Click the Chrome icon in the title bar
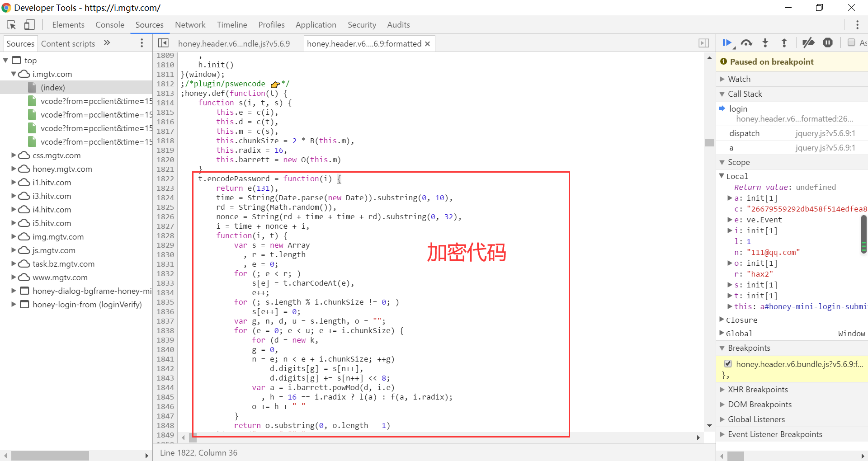The width and height of the screenshot is (868, 461). coord(6,8)
